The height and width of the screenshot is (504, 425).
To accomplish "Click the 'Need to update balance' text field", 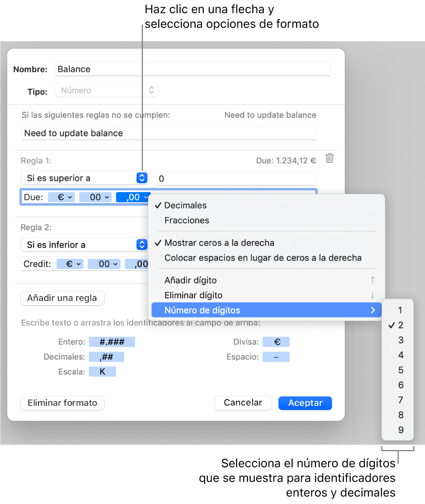I will 169,133.
